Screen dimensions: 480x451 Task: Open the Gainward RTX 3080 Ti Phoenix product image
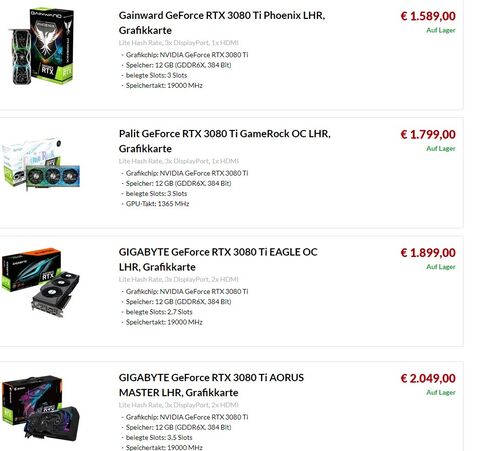pos(41,47)
